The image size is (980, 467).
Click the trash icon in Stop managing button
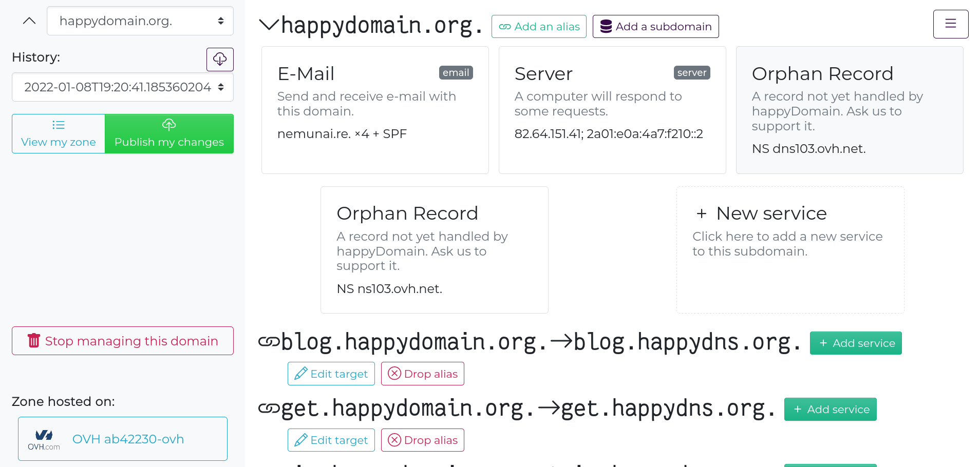point(34,341)
